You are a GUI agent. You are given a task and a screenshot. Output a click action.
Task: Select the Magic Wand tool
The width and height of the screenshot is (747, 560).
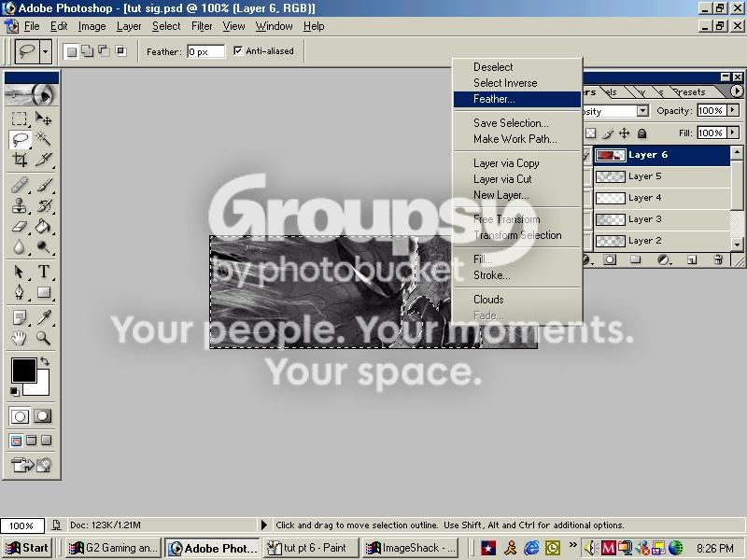[x=43, y=139]
